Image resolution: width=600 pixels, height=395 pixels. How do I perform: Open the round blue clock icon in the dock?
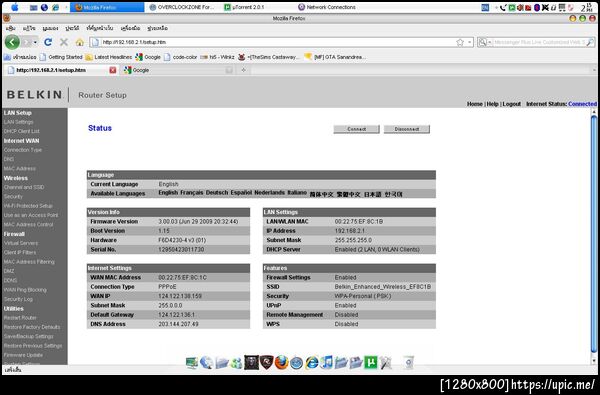coord(296,362)
